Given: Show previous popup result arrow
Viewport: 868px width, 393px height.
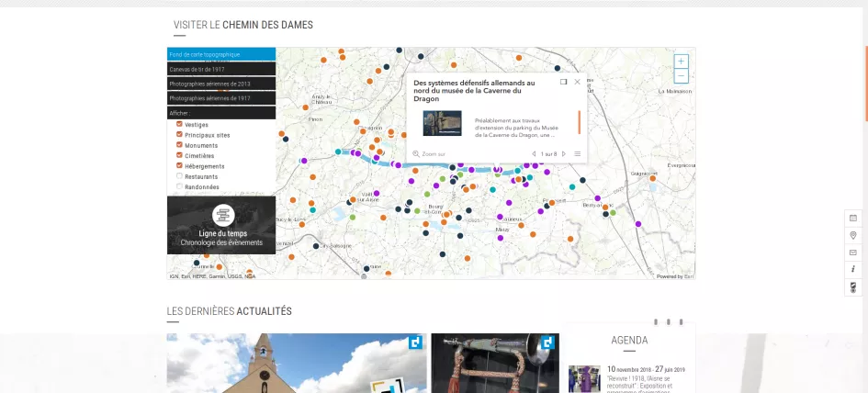Looking at the screenshot, I should 534,154.
